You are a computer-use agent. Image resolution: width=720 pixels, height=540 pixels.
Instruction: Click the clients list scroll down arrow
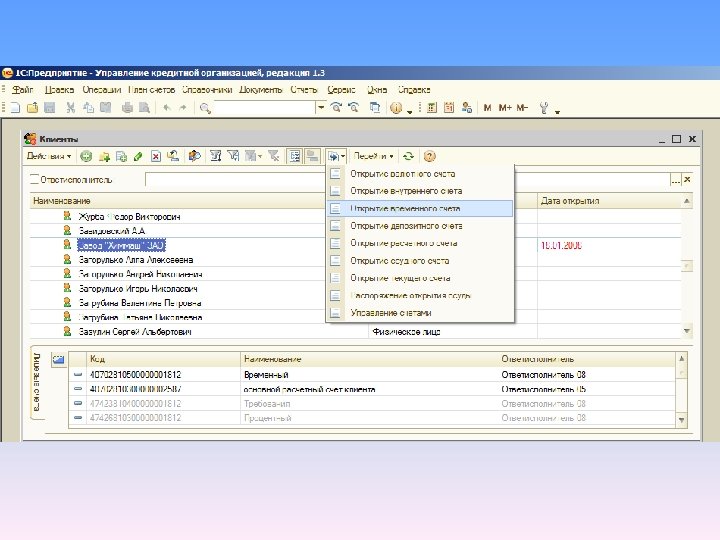click(x=687, y=331)
